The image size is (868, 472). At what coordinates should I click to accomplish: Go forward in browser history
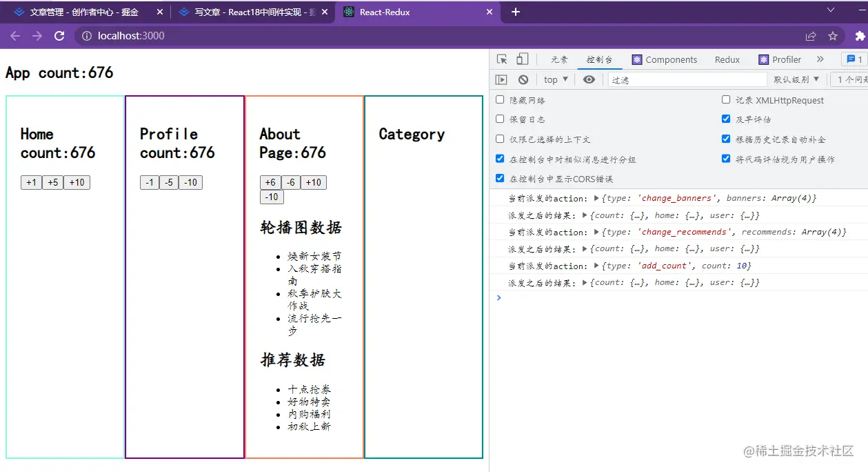pyautogui.click(x=37, y=36)
